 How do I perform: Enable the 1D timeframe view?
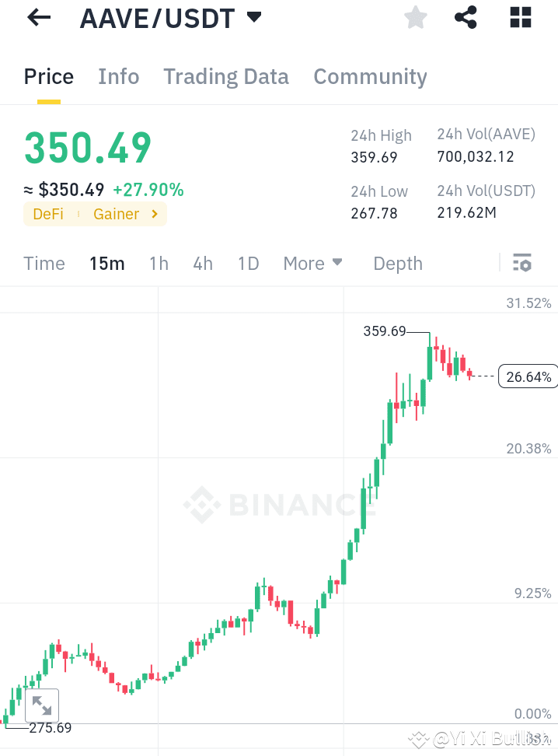(248, 263)
